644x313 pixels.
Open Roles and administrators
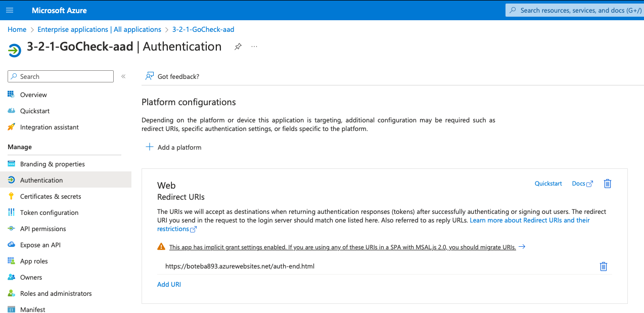(x=56, y=293)
